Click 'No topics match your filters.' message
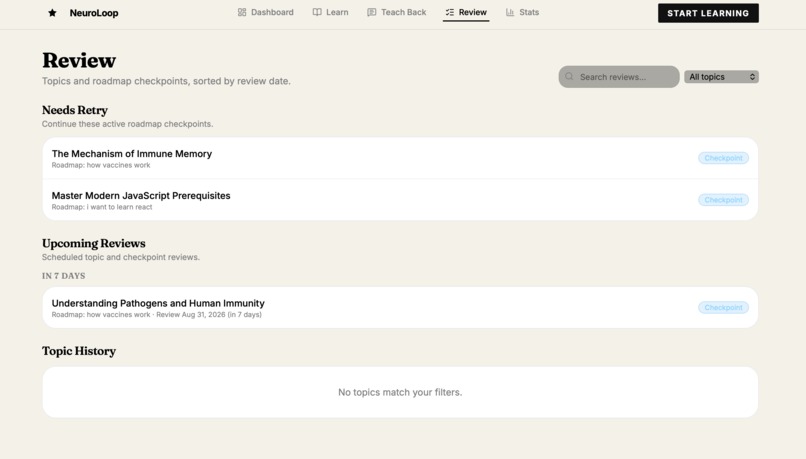 click(400, 392)
